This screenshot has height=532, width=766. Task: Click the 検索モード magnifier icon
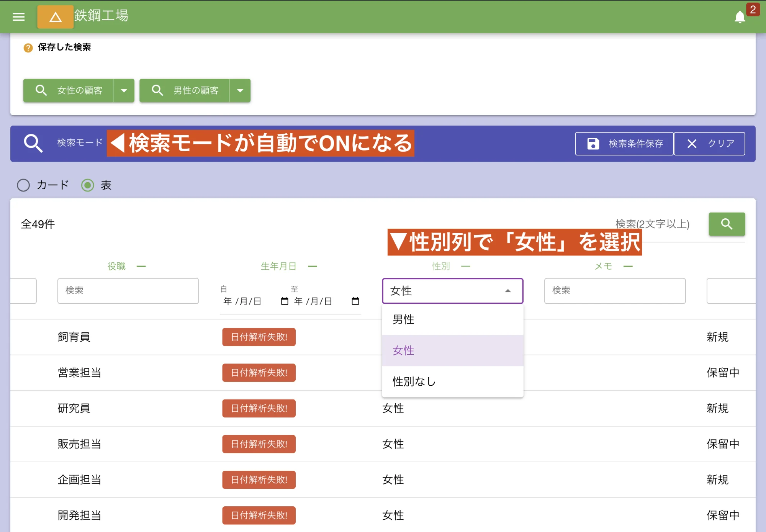[33, 144]
